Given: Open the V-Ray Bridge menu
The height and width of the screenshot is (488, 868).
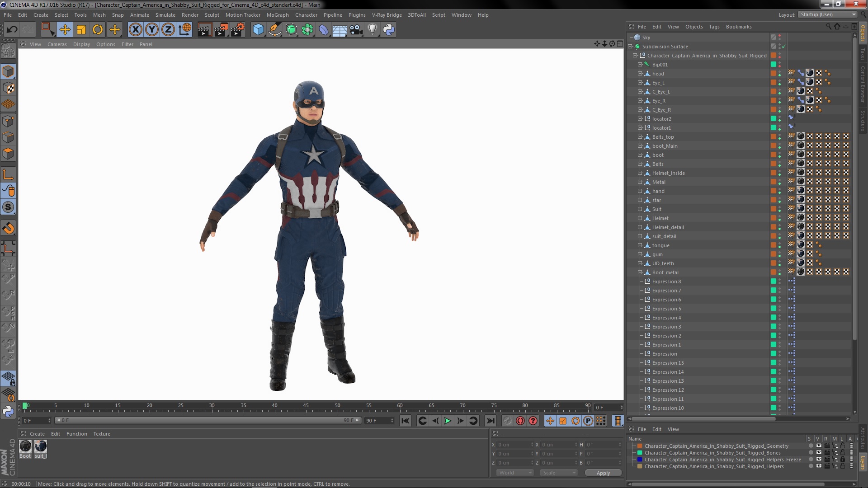Looking at the screenshot, I should coord(387,15).
